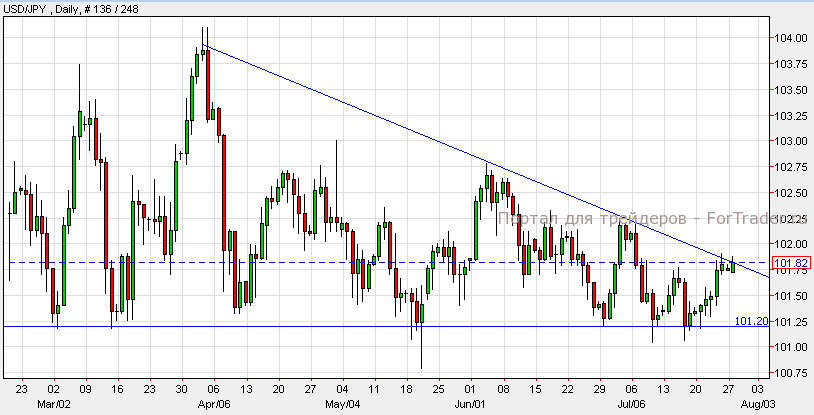
Task: Select the solid horizontal 101.20 support line
Action: point(386,326)
